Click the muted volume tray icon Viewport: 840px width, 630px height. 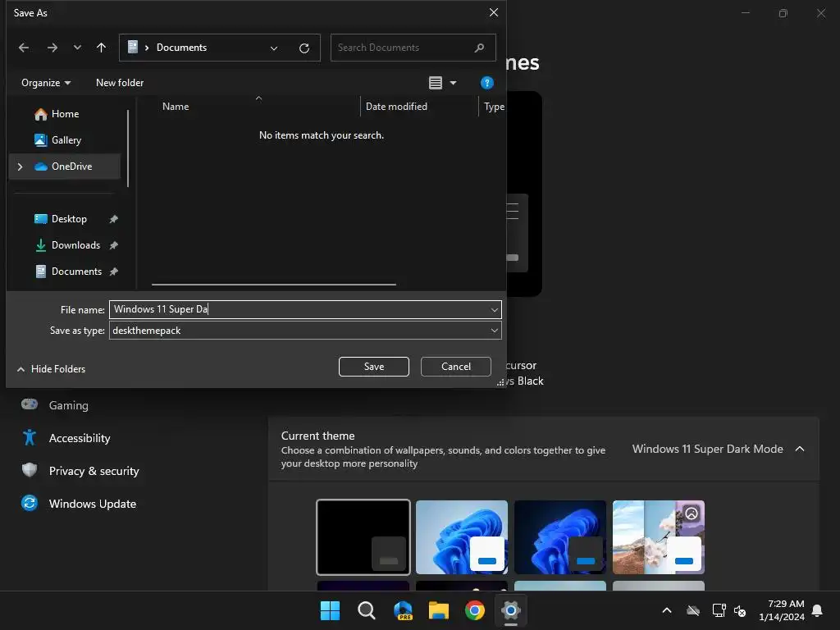pyautogui.click(x=741, y=610)
